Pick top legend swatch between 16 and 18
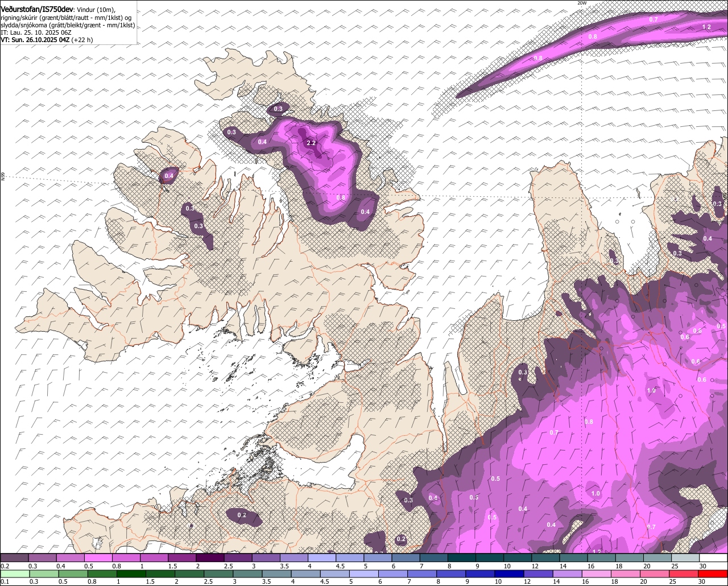The width and height of the screenshot is (728, 586). pyautogui.click(x=602, y=558)
